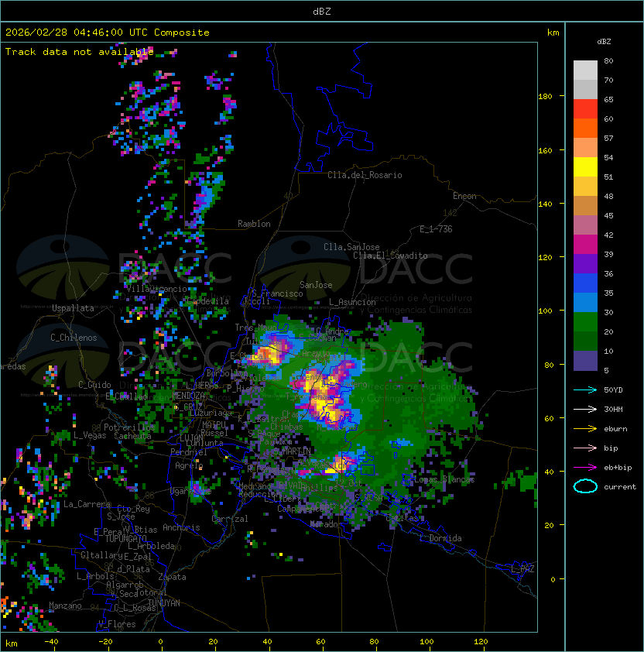644x652 pixels.
Task: Click the -20 km horizontal axis tick label
Action: 105,642
